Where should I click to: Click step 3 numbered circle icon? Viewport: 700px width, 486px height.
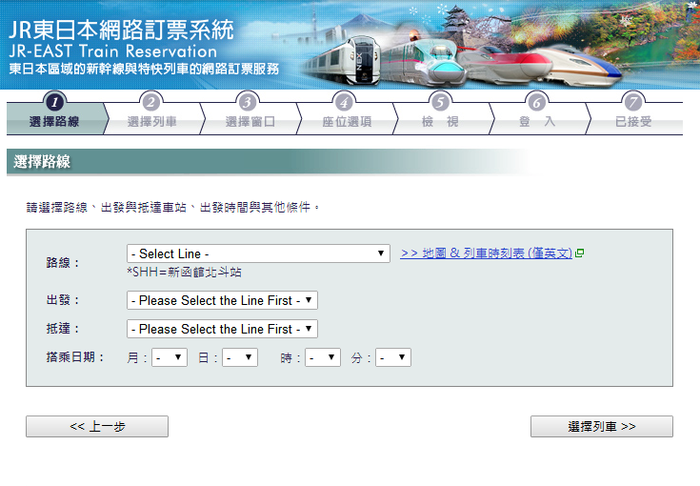pyautogui.click(x=248, y=101)
